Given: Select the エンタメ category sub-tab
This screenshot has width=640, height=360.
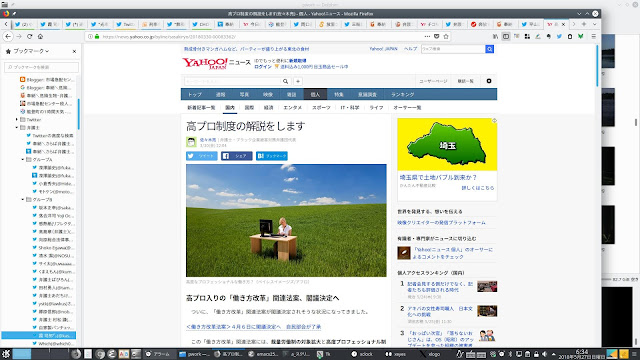Looking at the screenshot, I should 293,108.
